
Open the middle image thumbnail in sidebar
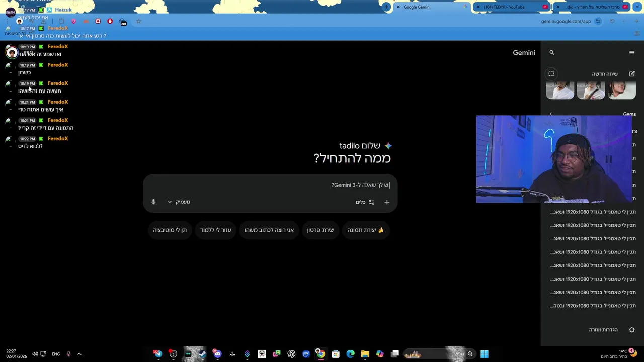pyautogui.click(x=591, y=91)
